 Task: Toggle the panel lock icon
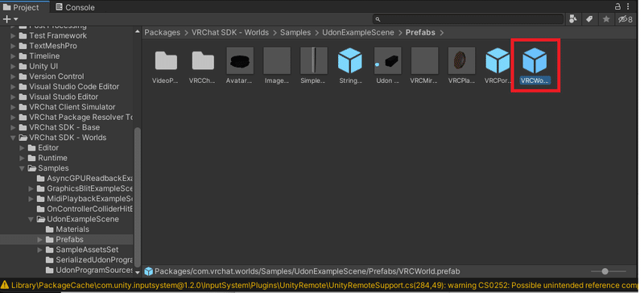(617, 6)
